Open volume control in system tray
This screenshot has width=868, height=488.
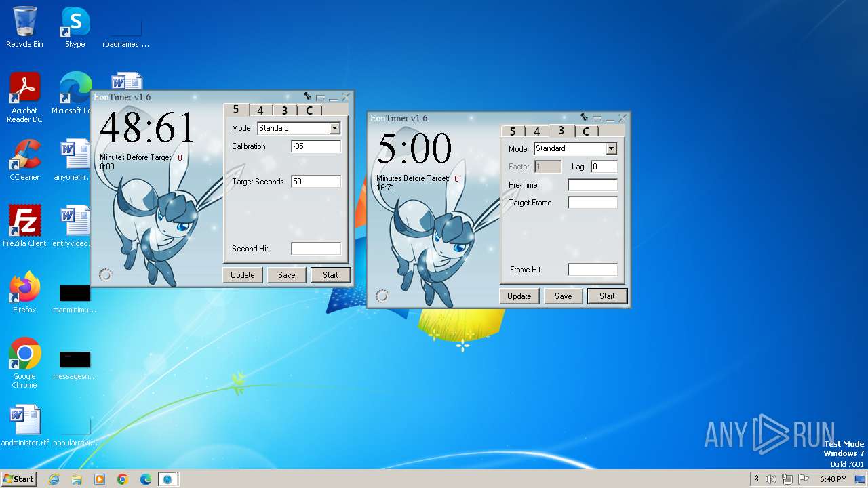771,479
